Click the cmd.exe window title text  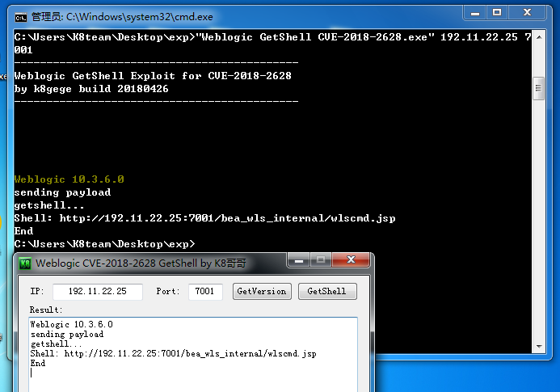tap(122, 17)
